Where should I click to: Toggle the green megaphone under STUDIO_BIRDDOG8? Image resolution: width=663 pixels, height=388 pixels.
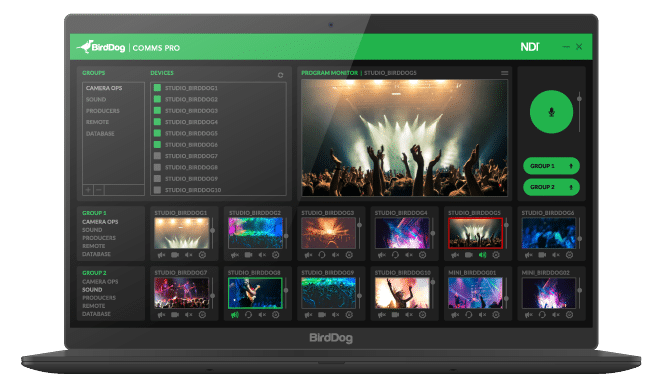235,315
